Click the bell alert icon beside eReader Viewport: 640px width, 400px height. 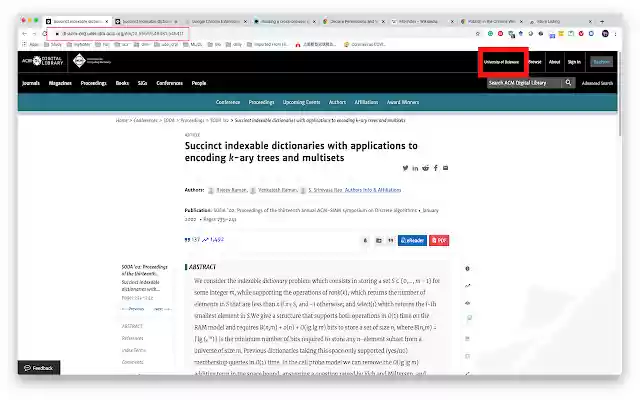[365, 240]
